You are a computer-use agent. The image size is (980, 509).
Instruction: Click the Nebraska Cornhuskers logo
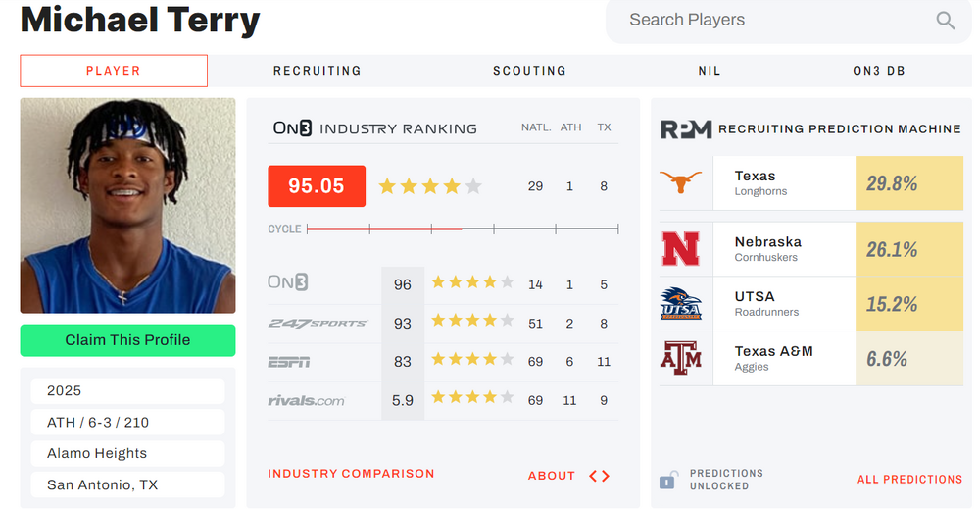(x=681, y=249)
